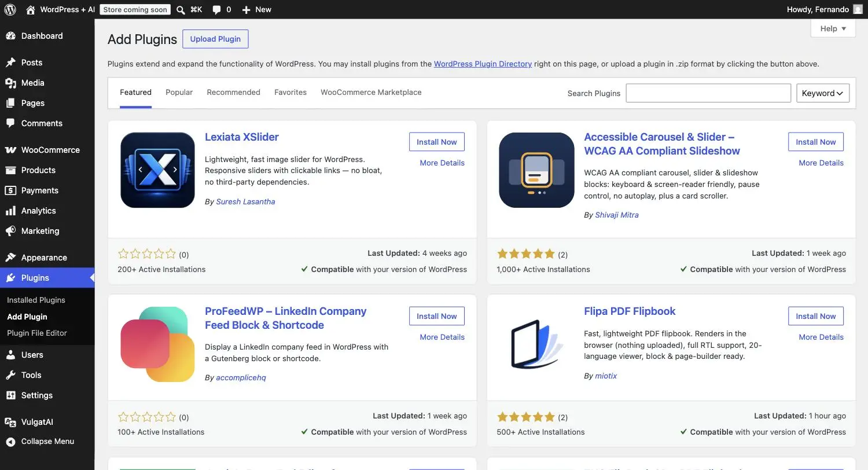Select the Featured tab
The width and height of the screenshot is (868, 470).
click(135, 93)
